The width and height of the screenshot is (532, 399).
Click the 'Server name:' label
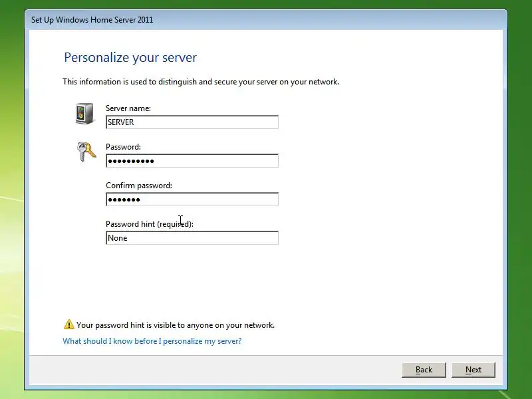click(x=128, y=108)
